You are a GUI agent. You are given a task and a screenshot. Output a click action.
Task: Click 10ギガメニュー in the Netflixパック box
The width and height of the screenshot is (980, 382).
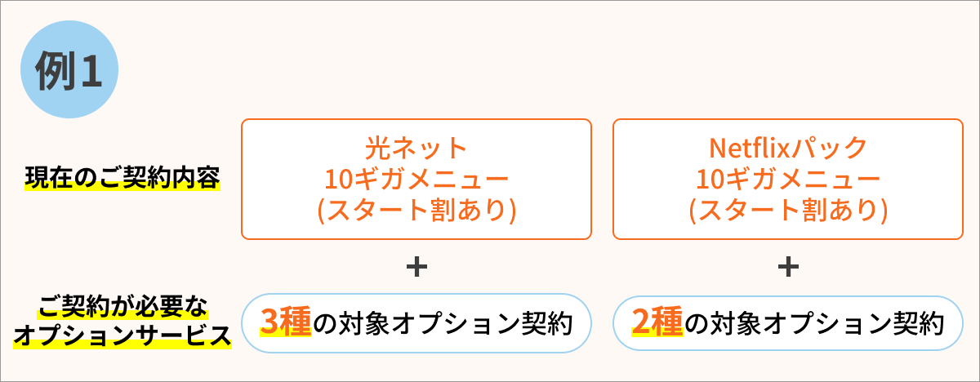point(788,179)
